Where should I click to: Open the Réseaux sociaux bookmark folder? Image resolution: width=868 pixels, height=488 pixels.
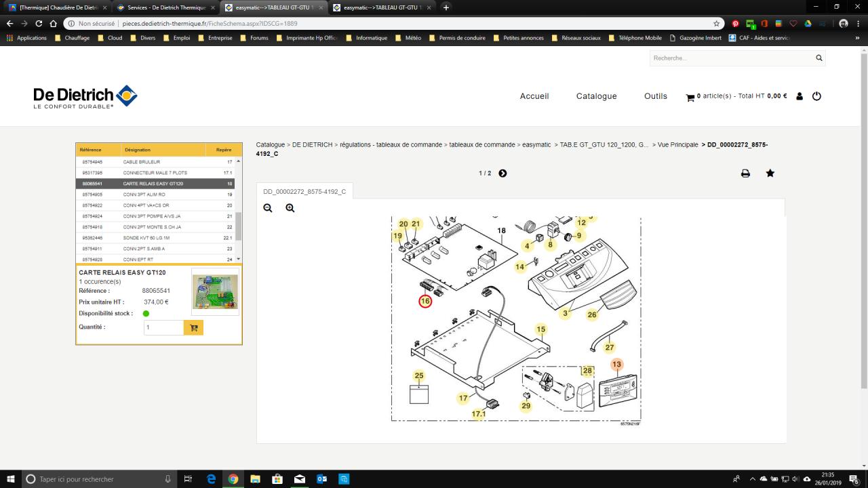pyautogui.click(x=576, y=38)
